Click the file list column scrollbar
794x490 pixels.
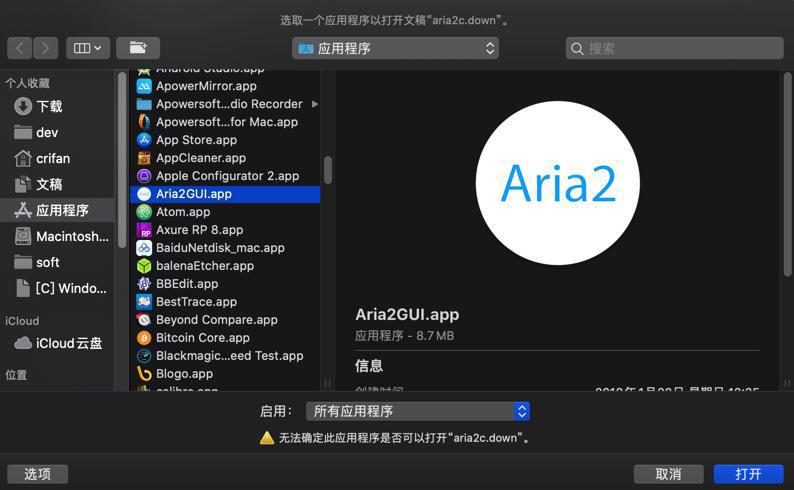point(328,170)
